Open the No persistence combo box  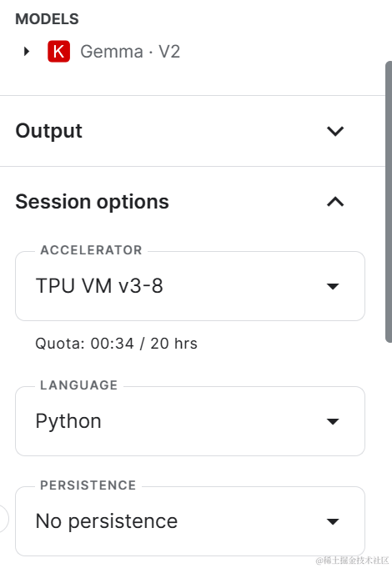[190, 521]
